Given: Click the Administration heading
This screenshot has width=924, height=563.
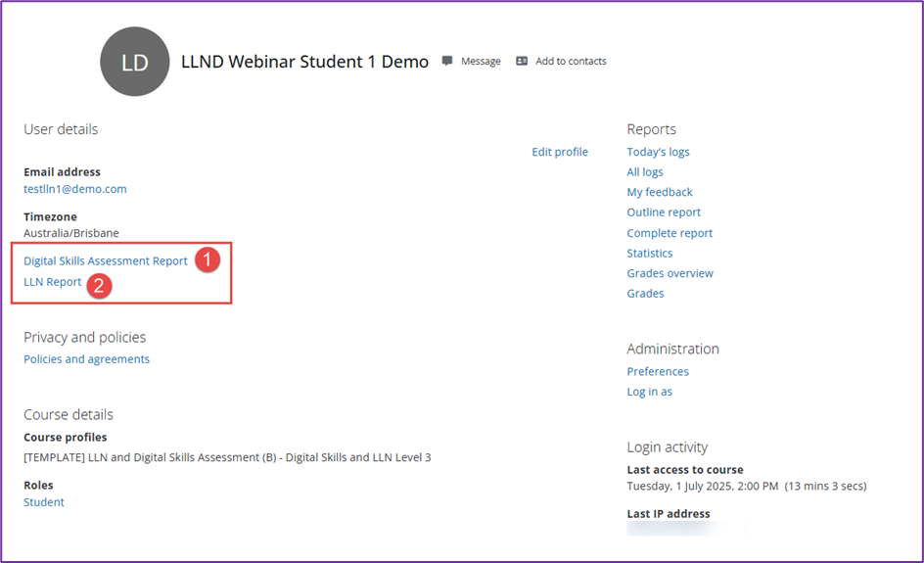Looking at the screenshot, I should point(673,349).
